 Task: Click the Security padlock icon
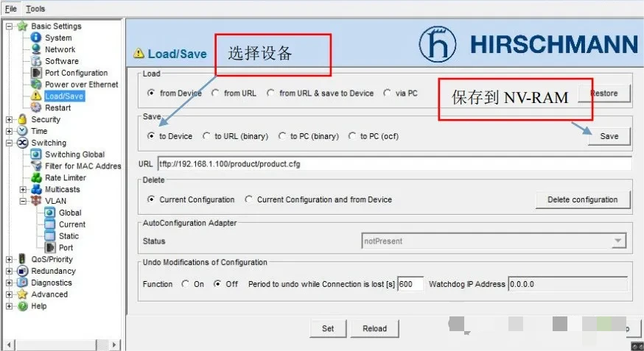tap(22, 119)
